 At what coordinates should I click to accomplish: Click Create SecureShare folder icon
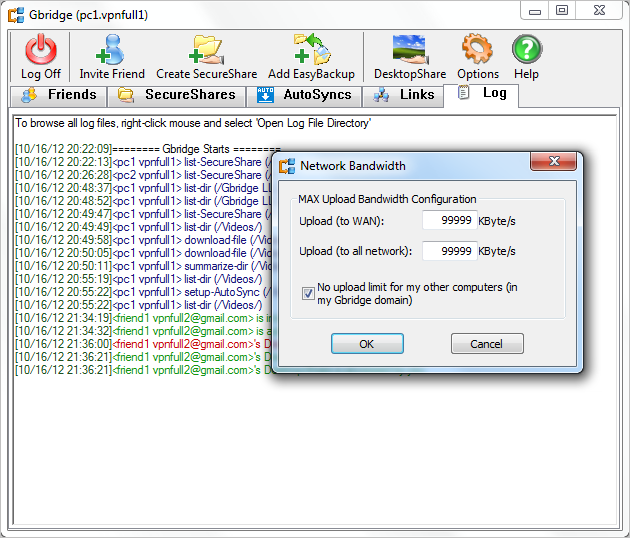point(206,49)
